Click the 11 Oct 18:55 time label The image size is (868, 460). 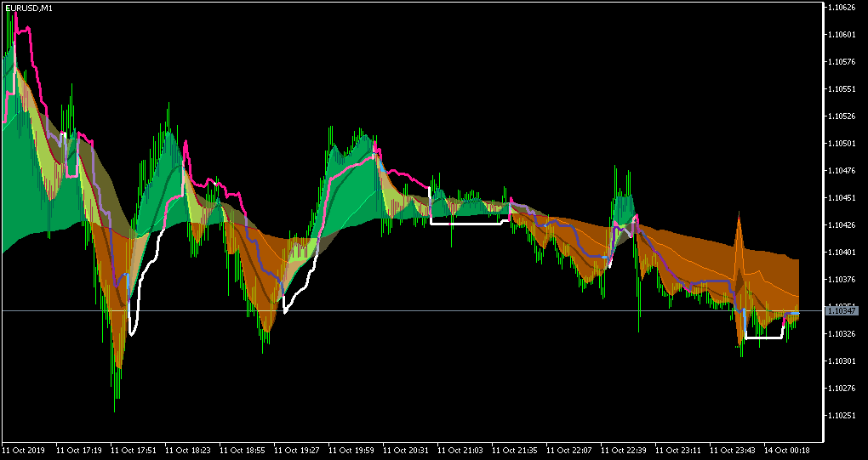242,450
